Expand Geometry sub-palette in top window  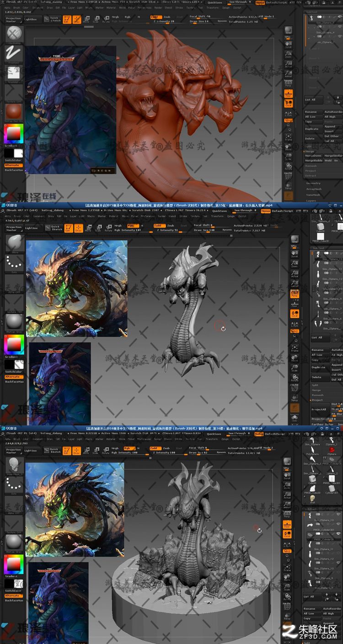(313, 183)
